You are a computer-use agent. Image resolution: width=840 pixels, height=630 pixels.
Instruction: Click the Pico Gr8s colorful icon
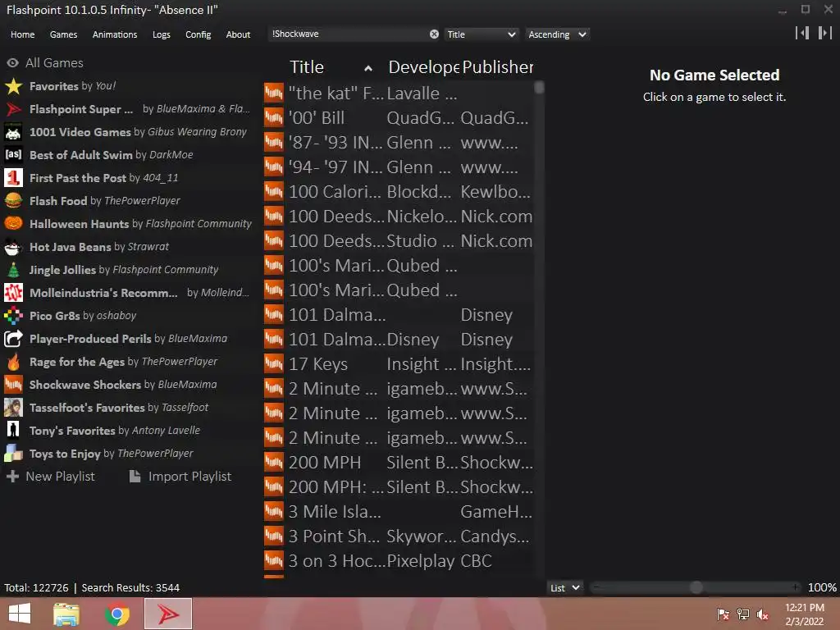[x=13, y=316]
